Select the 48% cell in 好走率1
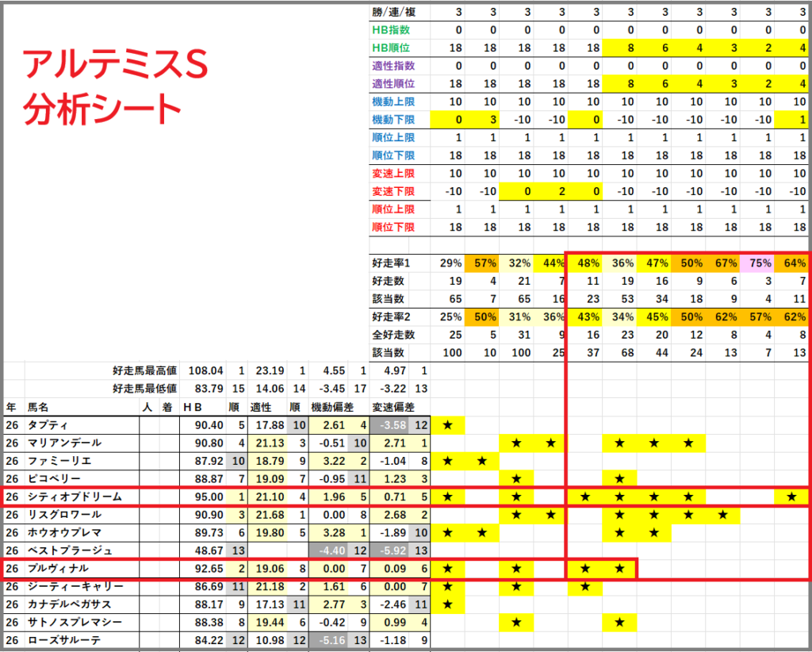Screen dimensions: 812x652 tap(585, 263)
